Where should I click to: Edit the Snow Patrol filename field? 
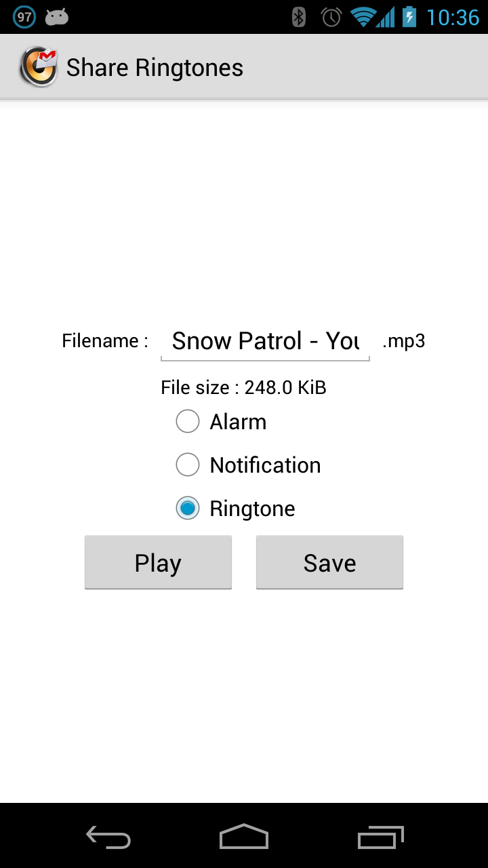(265, 341)
